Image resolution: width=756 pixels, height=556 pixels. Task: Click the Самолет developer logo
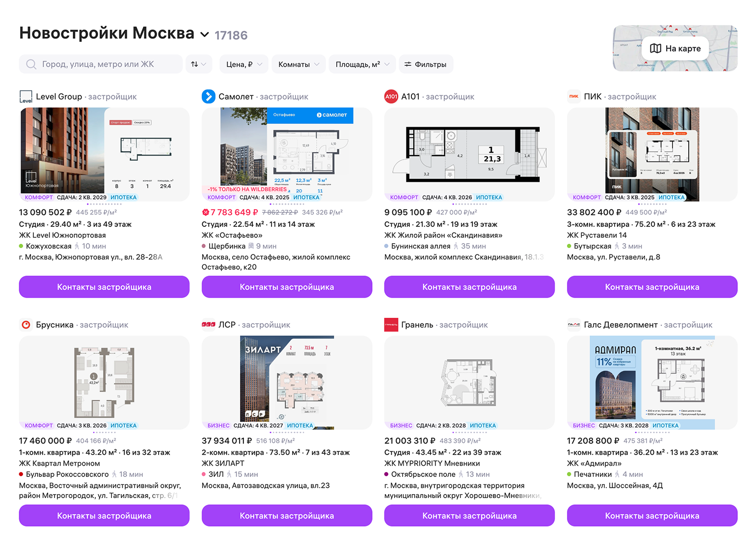(x=209, y=97)
